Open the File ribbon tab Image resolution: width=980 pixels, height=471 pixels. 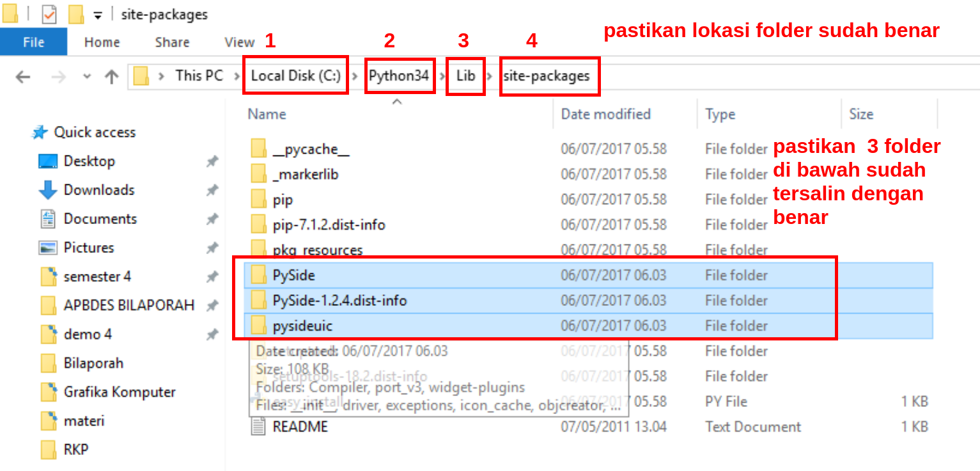(33, 42)
